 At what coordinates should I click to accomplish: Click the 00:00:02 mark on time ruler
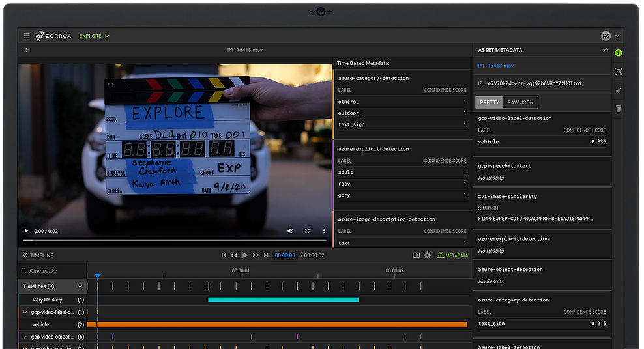[395, 270]
